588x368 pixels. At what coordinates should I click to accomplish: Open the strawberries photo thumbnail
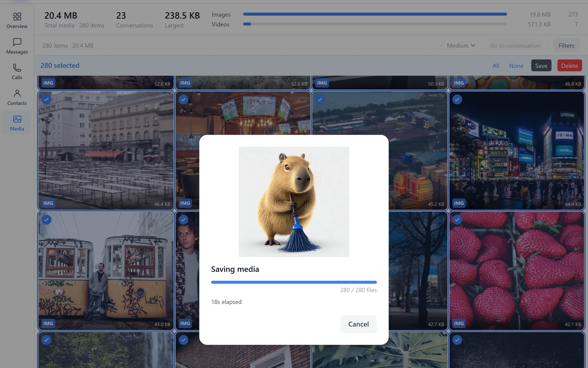pos(516,270)
